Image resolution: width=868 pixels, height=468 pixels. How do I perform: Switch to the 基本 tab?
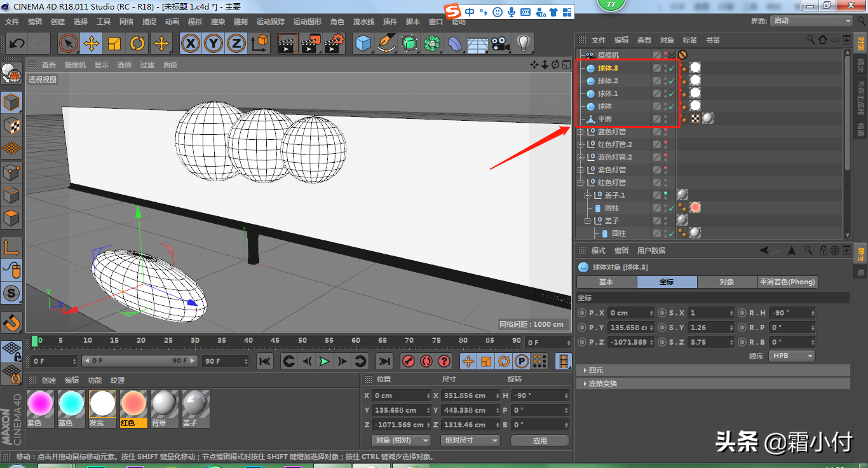(x=606, y=282)
